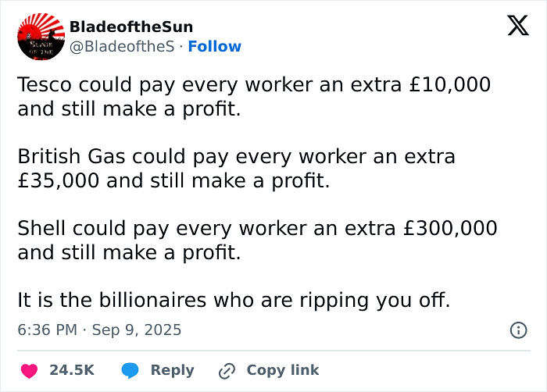Click the BladeoftheSun display name
This screenshot has width=547, height=392.
coord(130,27)
